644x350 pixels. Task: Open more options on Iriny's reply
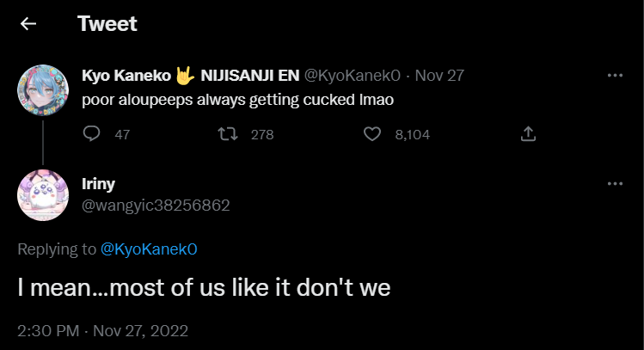coord(615,184)
